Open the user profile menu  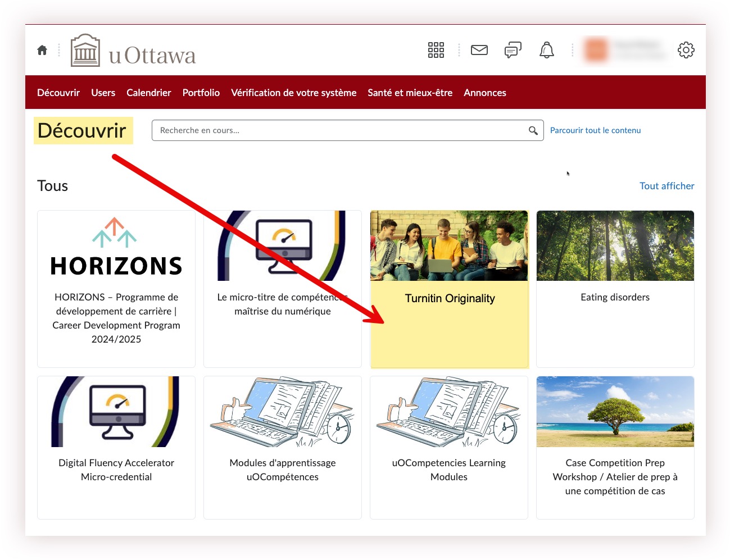pos(625,50)
